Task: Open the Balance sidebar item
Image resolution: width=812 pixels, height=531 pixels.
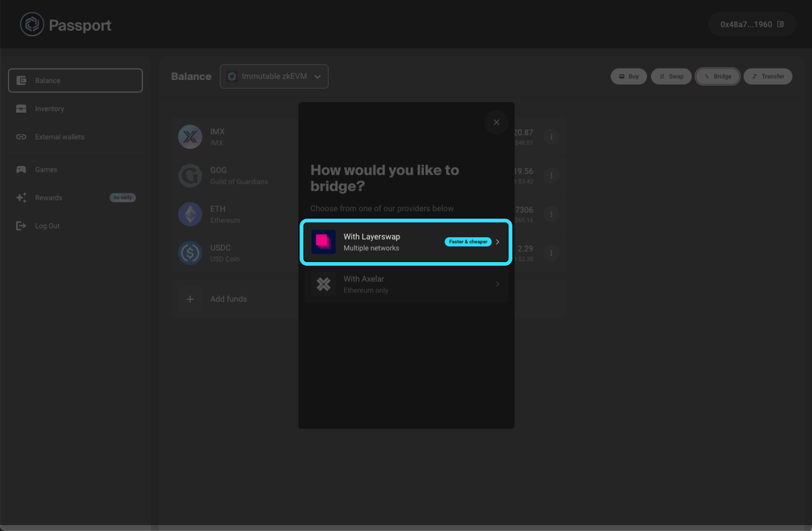Action: pyautogui.click(x=75, y=81)
